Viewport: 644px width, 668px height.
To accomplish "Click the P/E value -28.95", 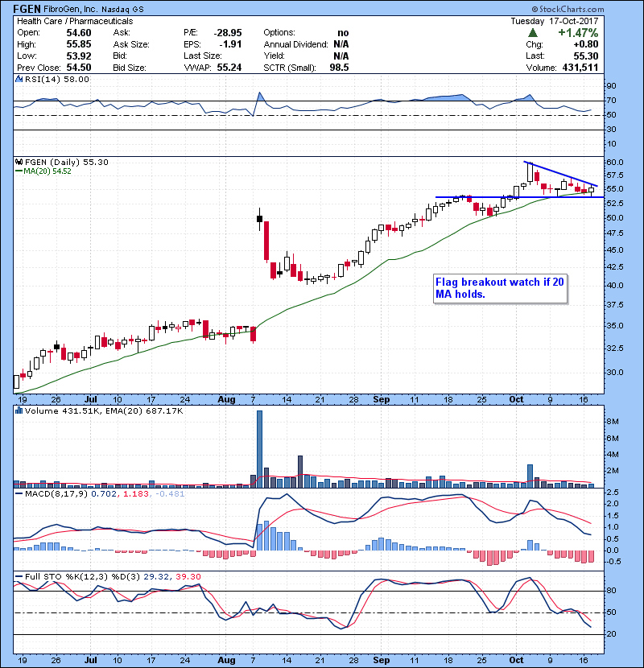I will [228, 33].
